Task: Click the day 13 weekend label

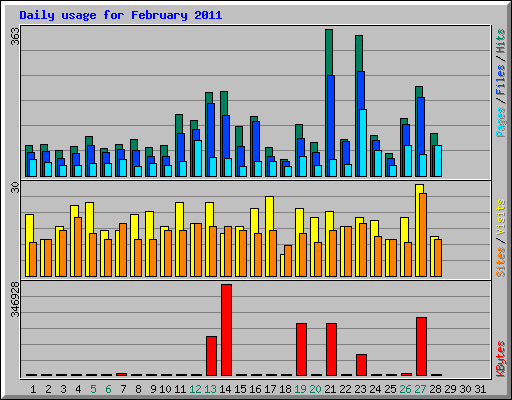Action: 210,389
